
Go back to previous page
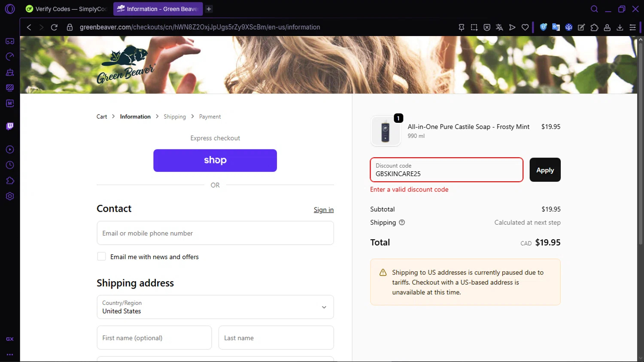tap(29, 27)
